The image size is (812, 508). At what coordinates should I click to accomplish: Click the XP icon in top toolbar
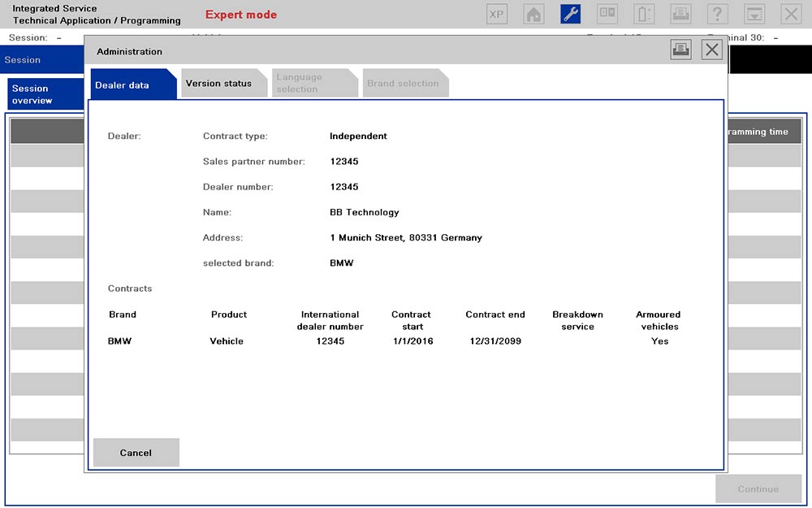point(497,14)
